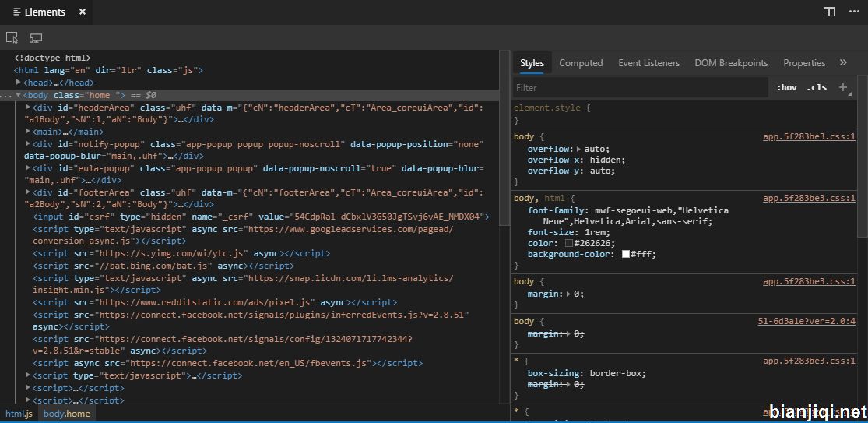Edit the overflow-y: auto value
Image resolution: width=868 pixels, height=423 pixels.
(x=600, y=171)
